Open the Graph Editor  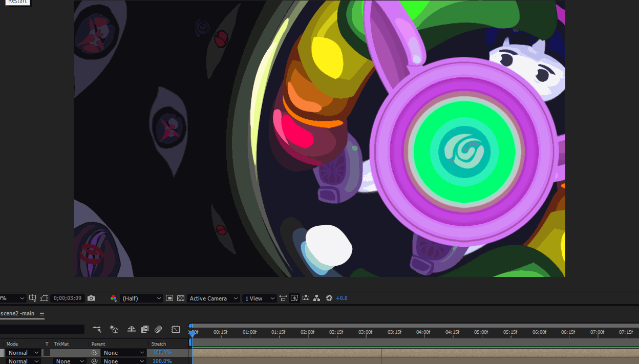176,329
